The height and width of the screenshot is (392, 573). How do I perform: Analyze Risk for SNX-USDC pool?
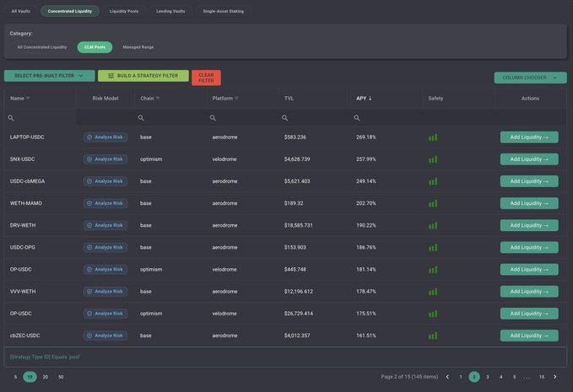click(x=105, y=159)
